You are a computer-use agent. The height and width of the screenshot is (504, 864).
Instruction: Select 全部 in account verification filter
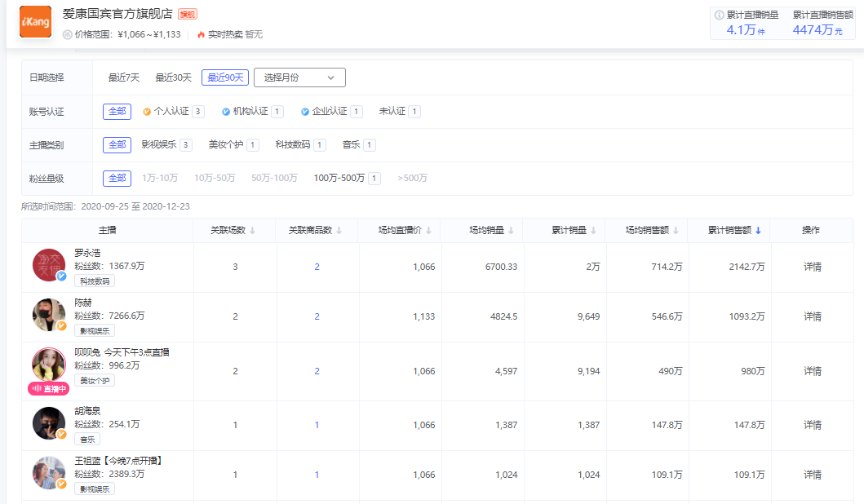click(x=117, y=111)
